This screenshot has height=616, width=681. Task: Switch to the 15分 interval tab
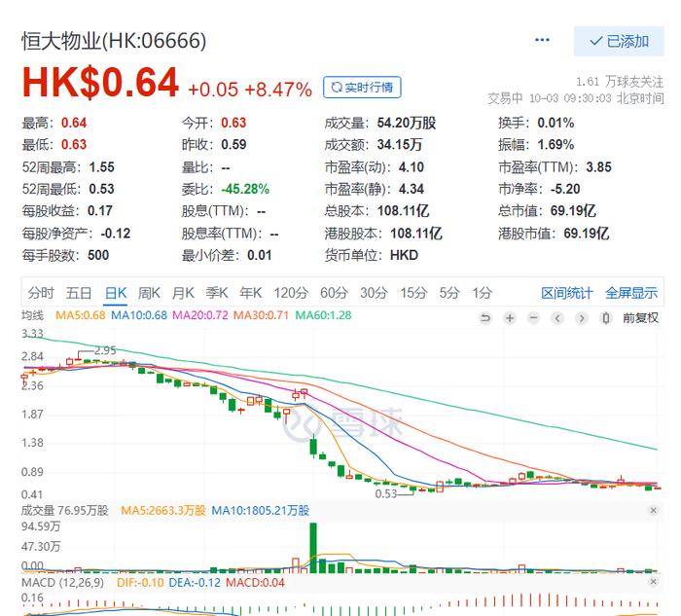413,293
